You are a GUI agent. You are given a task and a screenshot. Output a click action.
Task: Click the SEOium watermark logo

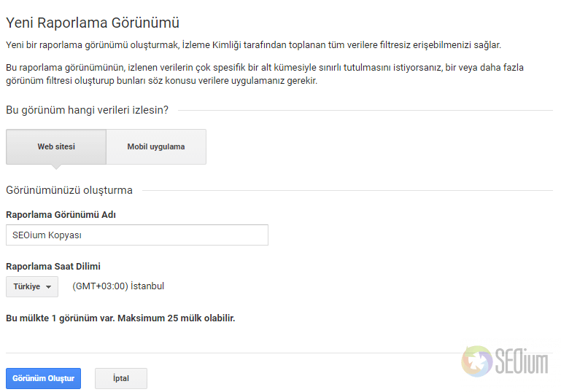coord(505,361)
